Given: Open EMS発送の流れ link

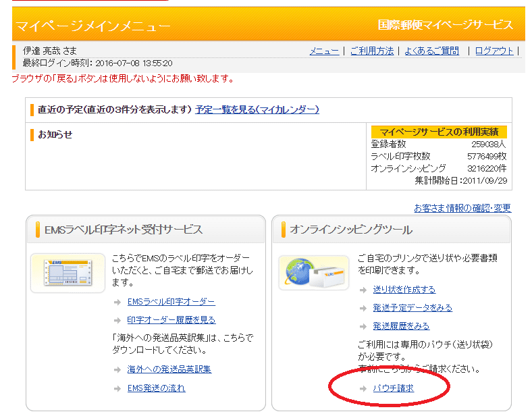Looking at the screenshot, I should pos(157,388).
